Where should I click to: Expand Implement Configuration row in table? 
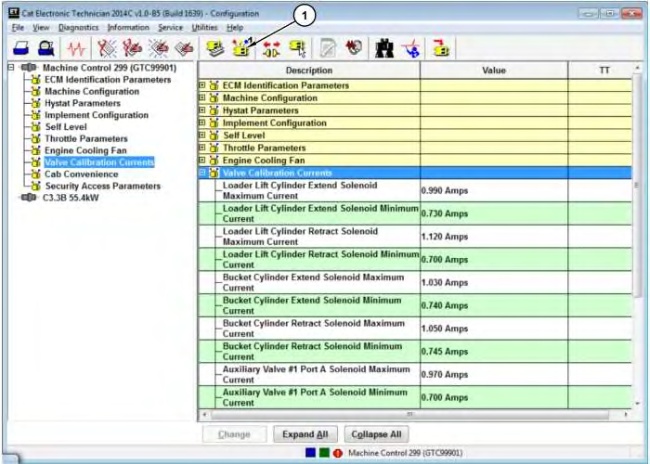[x=202, y=123]
